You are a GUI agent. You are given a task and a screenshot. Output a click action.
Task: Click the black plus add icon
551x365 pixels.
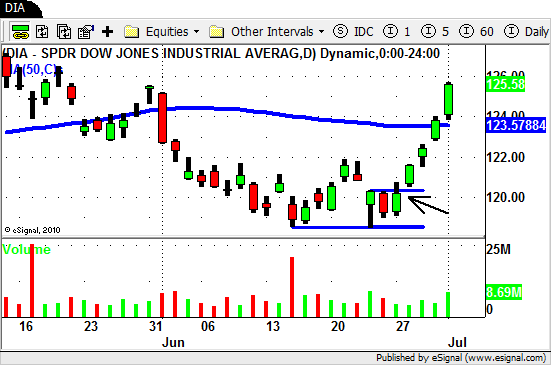[x=108, y=32]
